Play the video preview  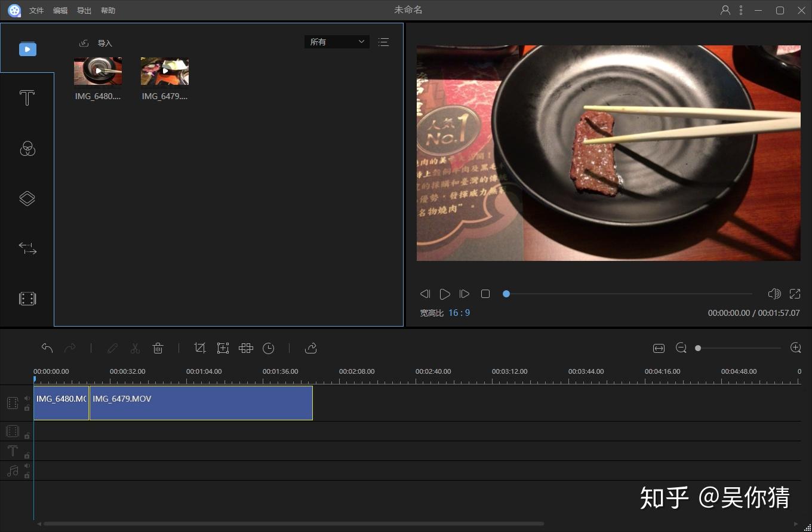(x=445, y=294)
